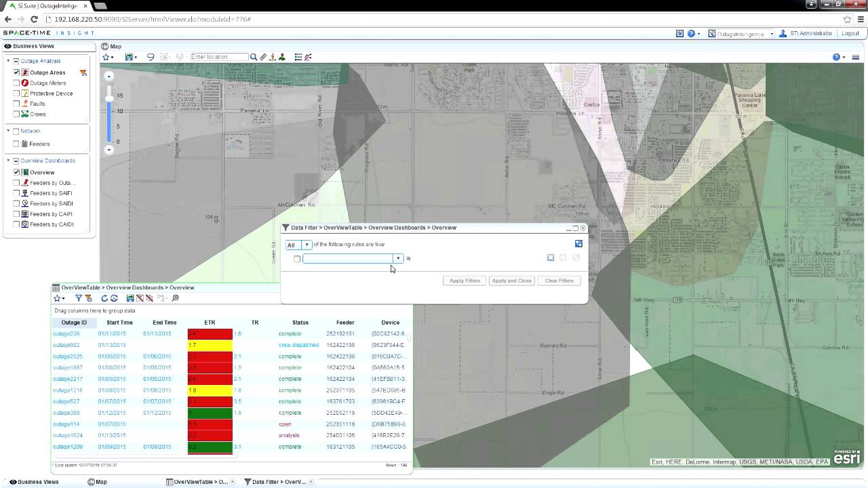
Task: Open the Business Views tab at bottom
Action: tap(34, 482)
